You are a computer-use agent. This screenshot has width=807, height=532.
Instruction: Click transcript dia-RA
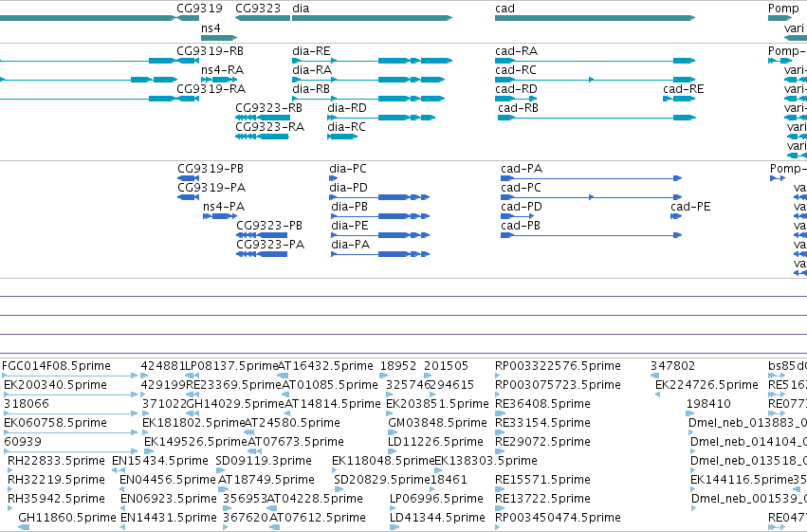tap(369, 80)
